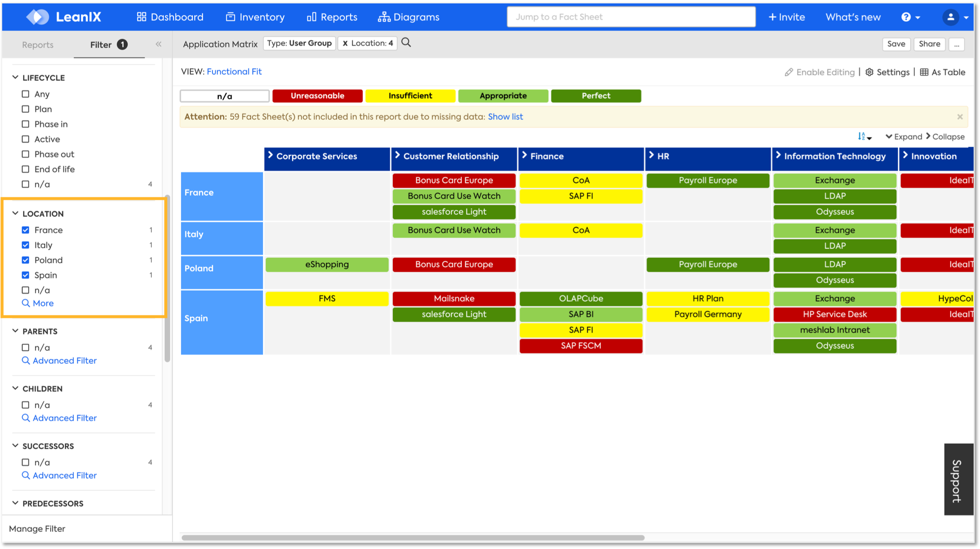The image size is (980, 549).
Task: Dismiss the attention banner with X
Action: (x=959, y=117)
